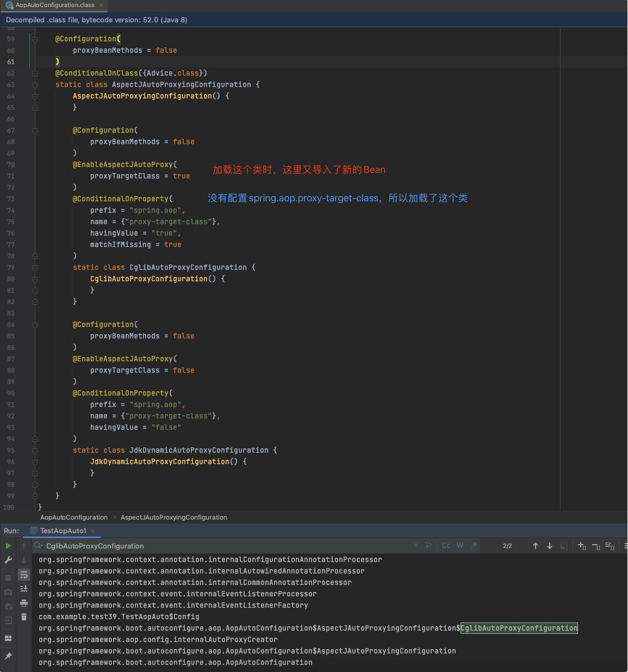Close the AopAutoConfiguration.class tab
The width and height of the screenshot is (628, 672).
[101, 5]
